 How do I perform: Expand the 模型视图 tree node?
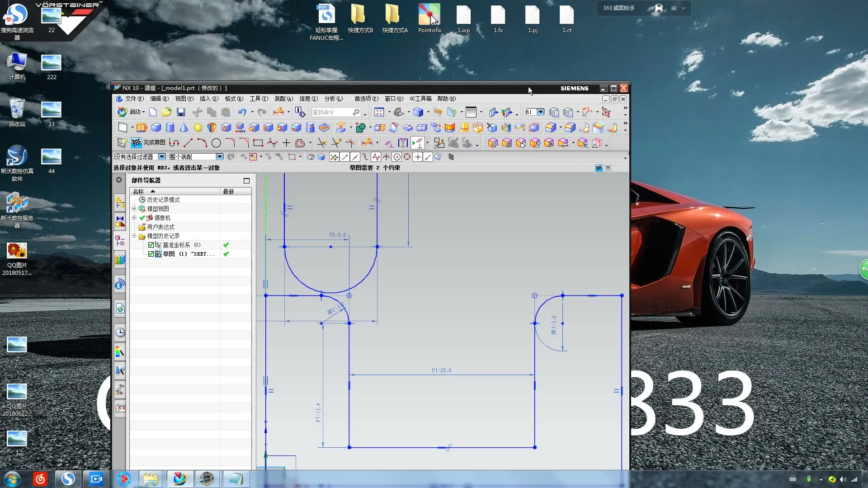134,209
